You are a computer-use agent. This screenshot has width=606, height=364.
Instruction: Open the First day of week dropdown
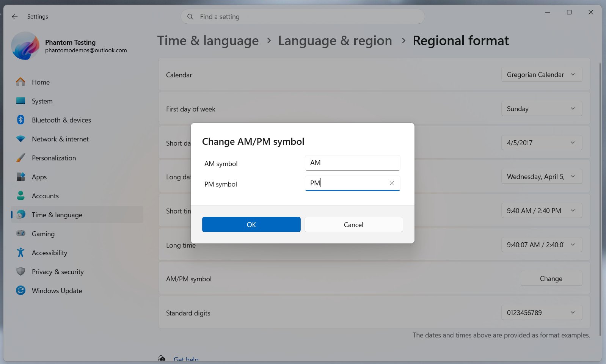541,109
